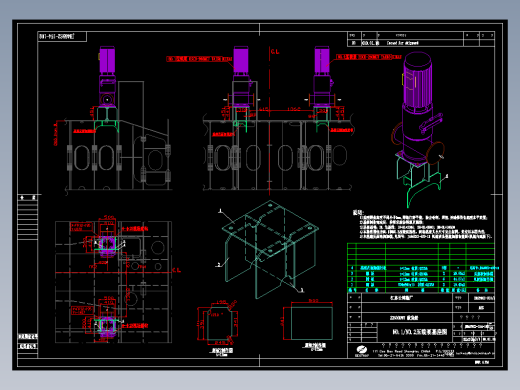
Task: Click balloon number 3 on the bracket isometric
Action: 302,290
